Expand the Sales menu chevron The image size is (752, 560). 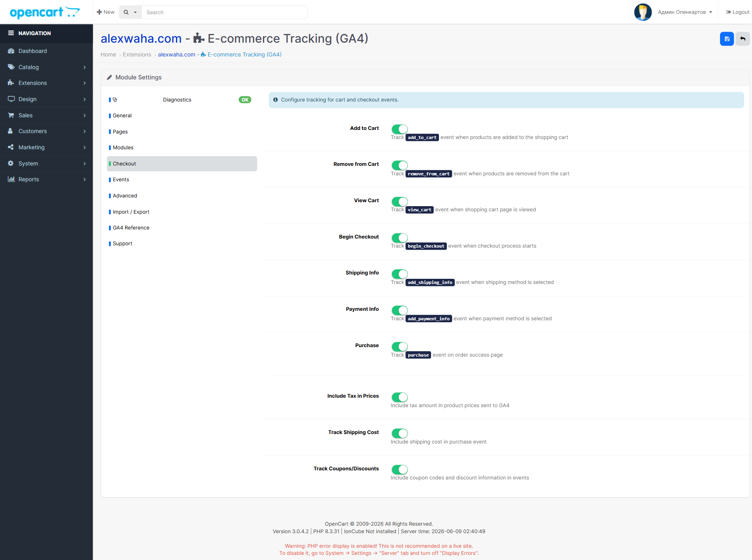(84, 115)
